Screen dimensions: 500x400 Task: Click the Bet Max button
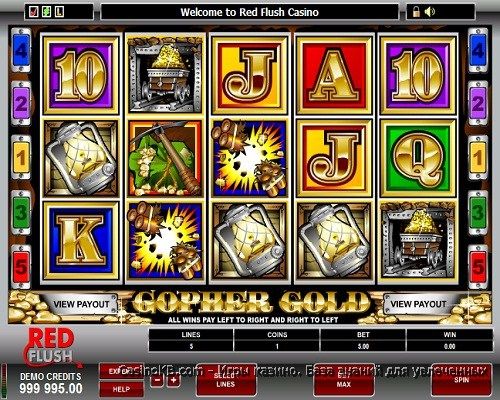344,380
